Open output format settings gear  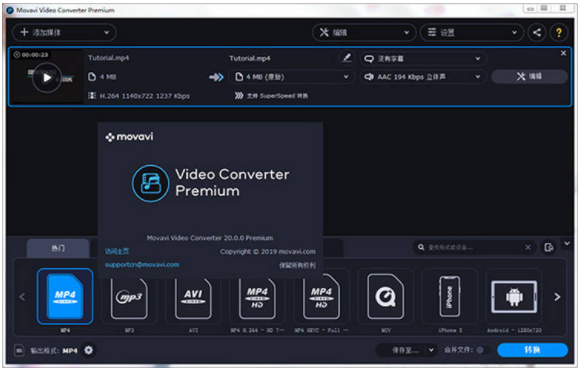tap(88, 350)
